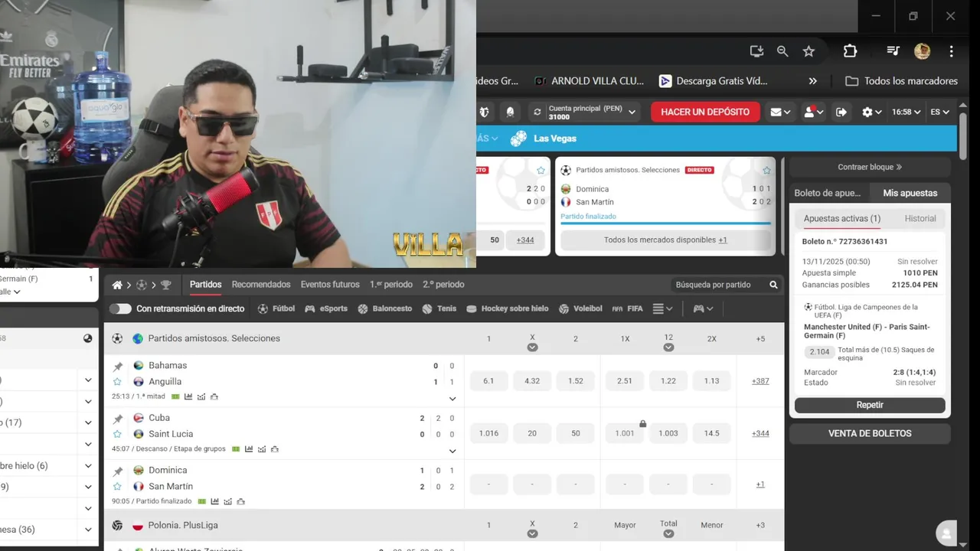Switch to the 1.er periodo tab
Image resolution: width=980 pixels, height=551 pixels.
coord(391,285)
